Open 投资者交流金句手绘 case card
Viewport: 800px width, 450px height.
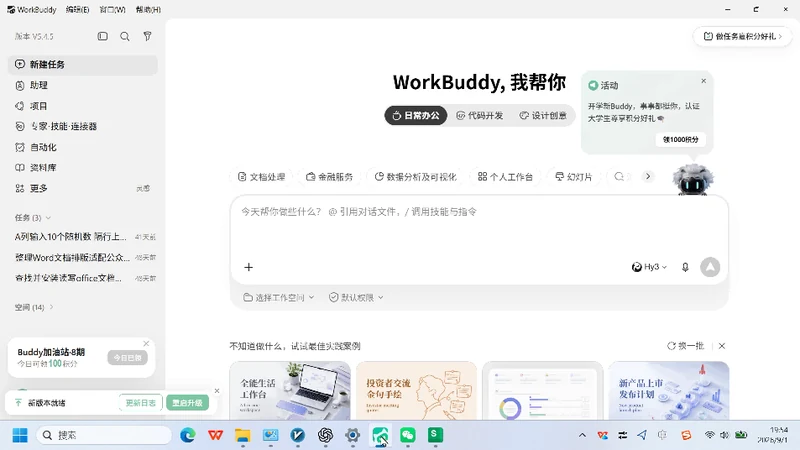point(416,391)
